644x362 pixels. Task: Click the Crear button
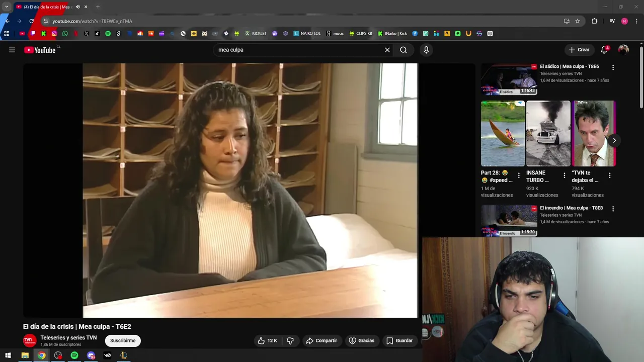[579, 50]
